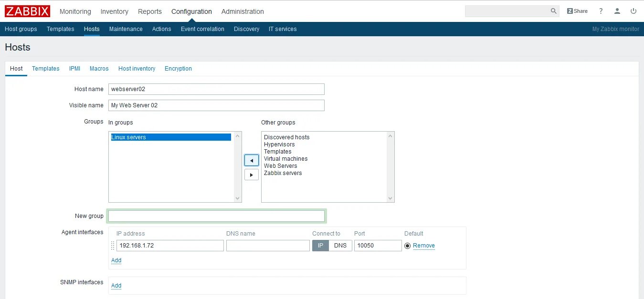Select Hypervisors in Other groups
The image size is (644, 299).
coord(279,144)
